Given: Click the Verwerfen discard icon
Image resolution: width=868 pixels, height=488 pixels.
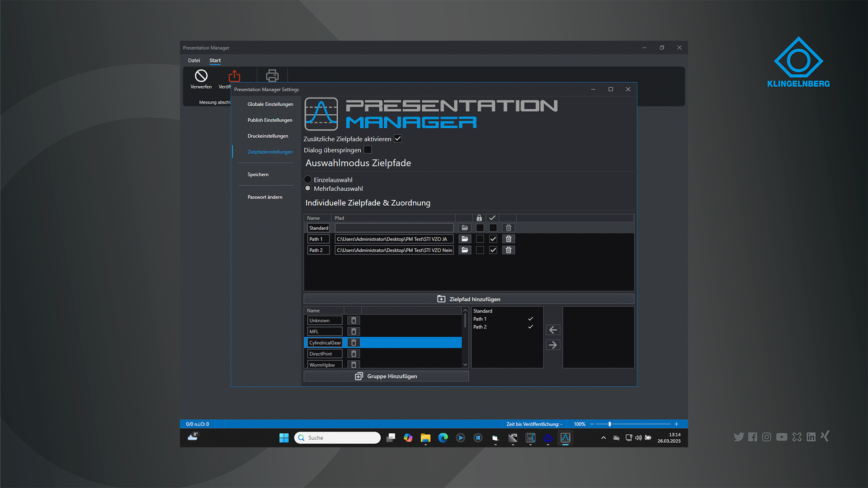Looking at the screenshot, I should click(x=201, y=75).
